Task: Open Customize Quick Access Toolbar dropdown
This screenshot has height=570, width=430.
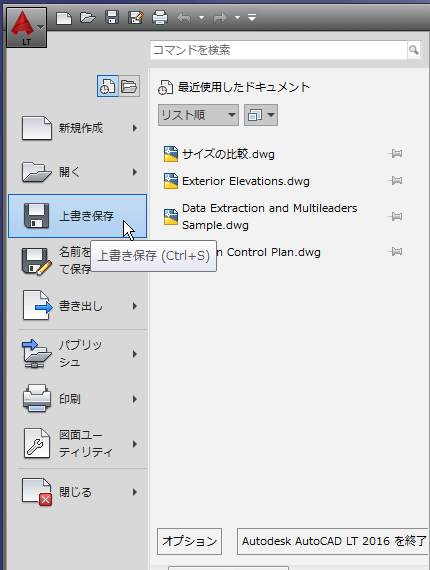Action: coord(252,17)
